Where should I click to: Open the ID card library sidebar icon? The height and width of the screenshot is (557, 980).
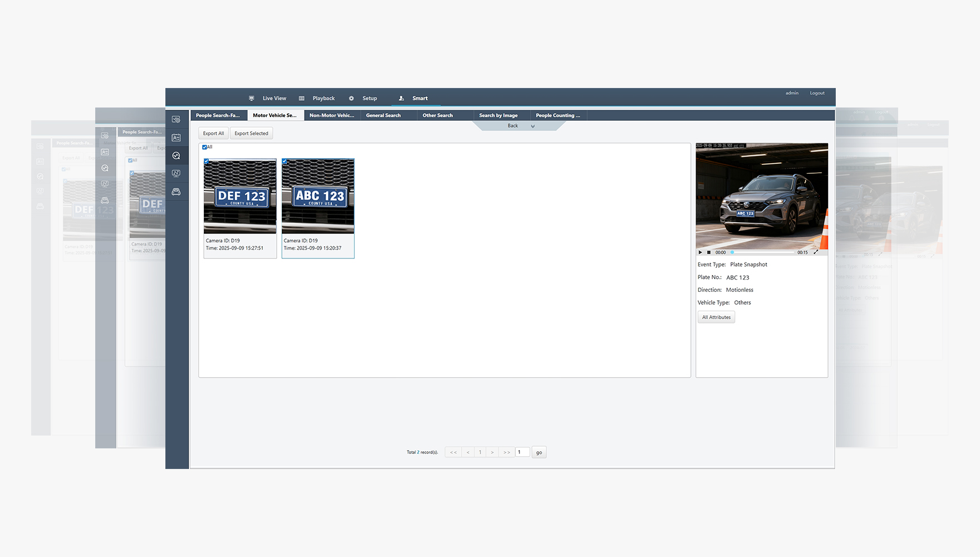[x=176, y=138]
